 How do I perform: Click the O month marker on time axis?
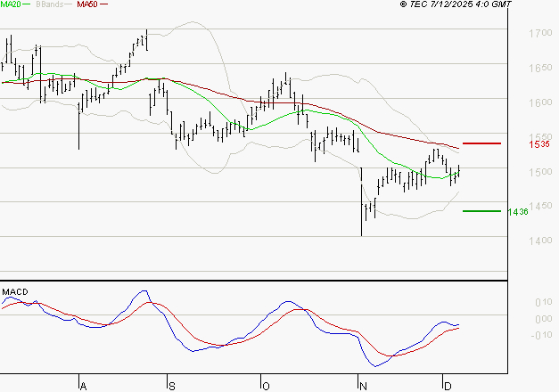(x=266, y=387)
